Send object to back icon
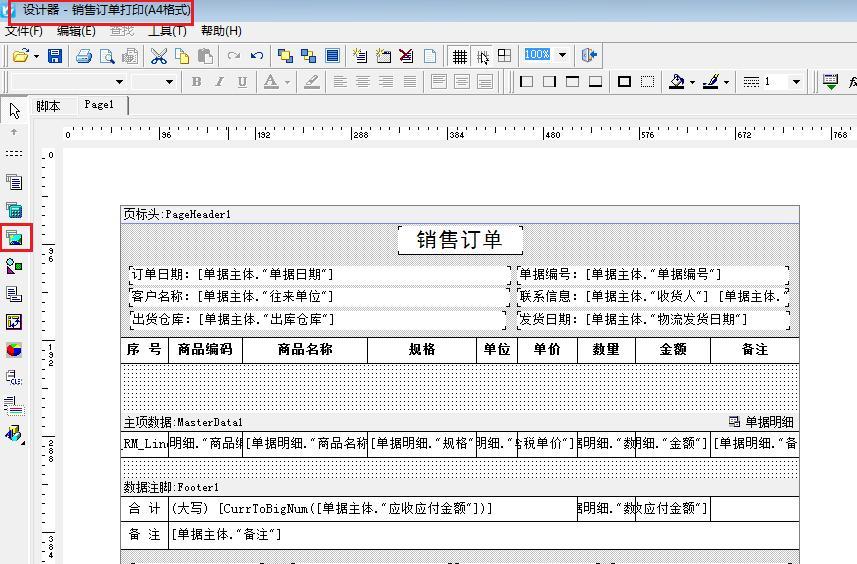 click(x=308, y=56)
